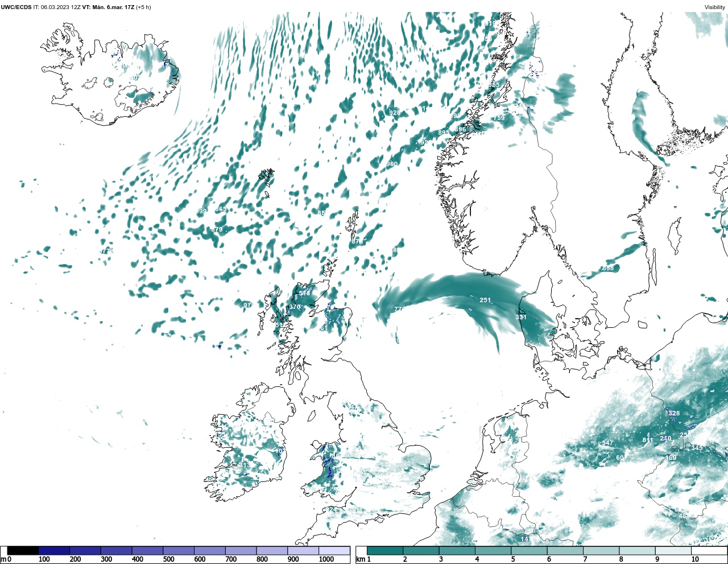Image resolution: width=728 pixels, height=564 pixels.
Task: Click the '895' visibility value near the Norwegian coast
Action: [x=444, y=133]
